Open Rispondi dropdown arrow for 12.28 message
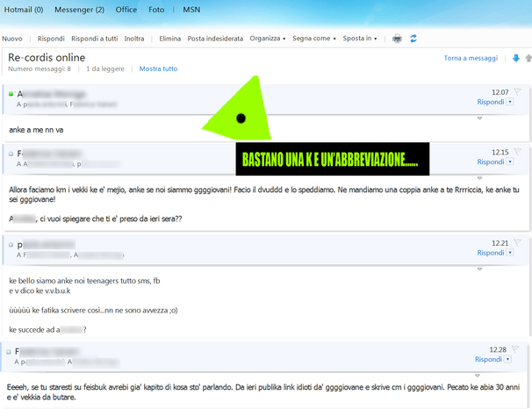This screenshot has width=532, height=409. click(507, 359)
